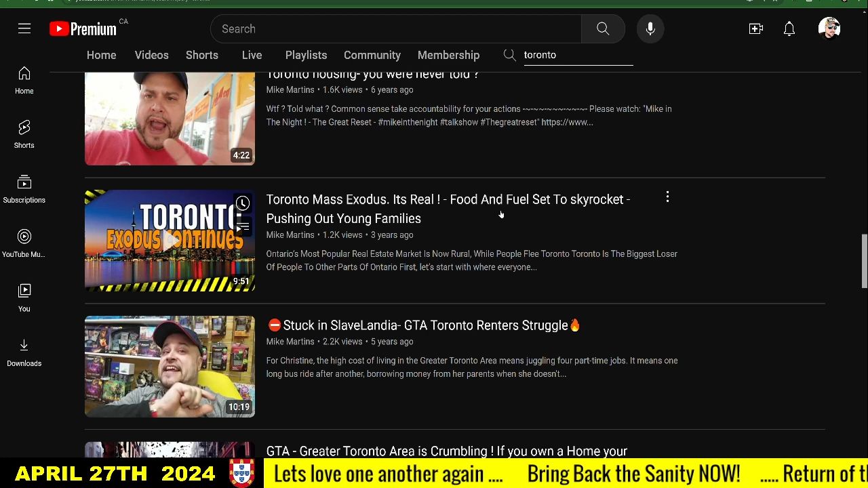Screen dimensions: 868x488
Task: Open the Toronto housing video thumbnail
Action: pyautogui.click(x=170, y=119)
